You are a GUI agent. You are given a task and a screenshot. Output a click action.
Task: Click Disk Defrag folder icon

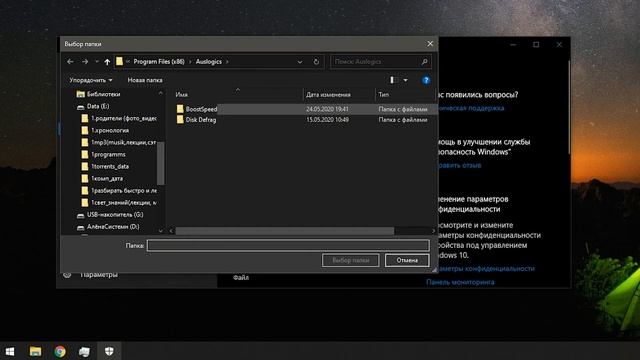180,120
